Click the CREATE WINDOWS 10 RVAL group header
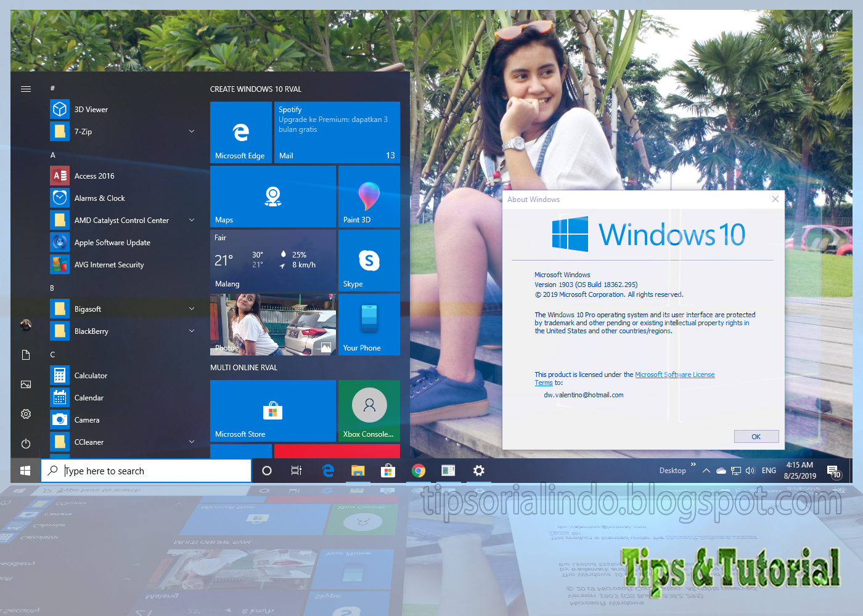The height and width of the screenshot is (616, 863). point(256,89)
